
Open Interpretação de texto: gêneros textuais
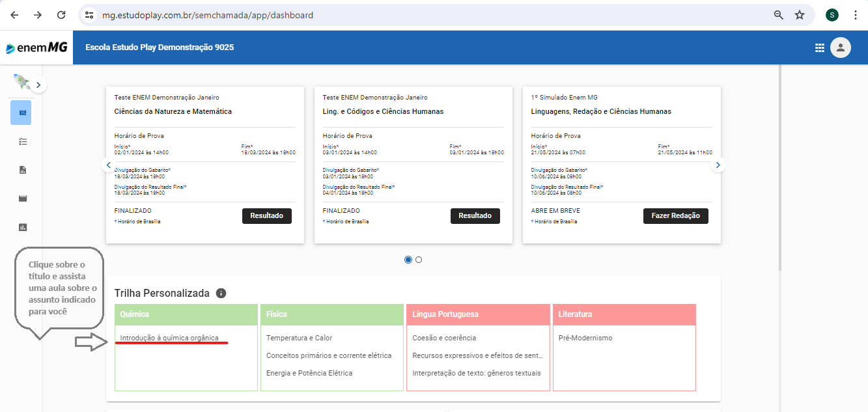click(x=477, y=373)
